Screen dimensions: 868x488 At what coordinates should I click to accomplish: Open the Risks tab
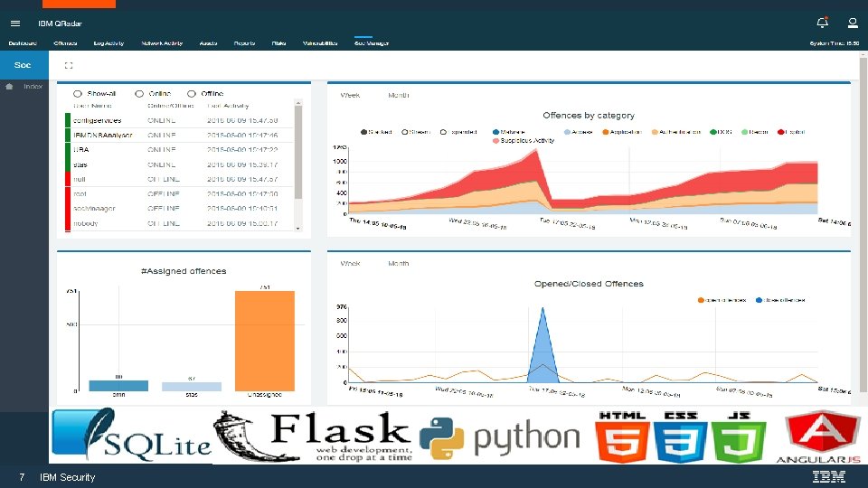[x=279, y=43]
